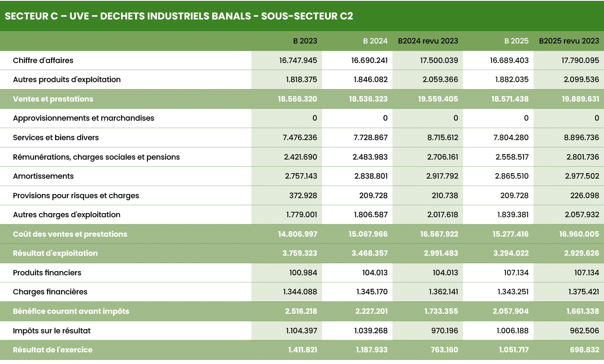Image resolution: width=604 pixels, height=364 pixels.
Task: Click the B 2024 column header
Action: click(x=375, y=41)
